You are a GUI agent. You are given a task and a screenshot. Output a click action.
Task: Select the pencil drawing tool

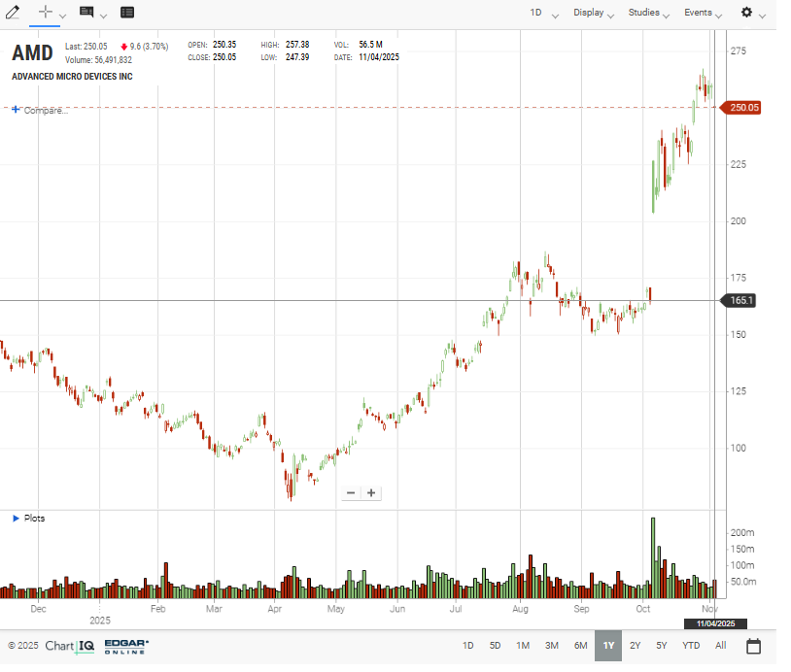[x=13, y=13]
